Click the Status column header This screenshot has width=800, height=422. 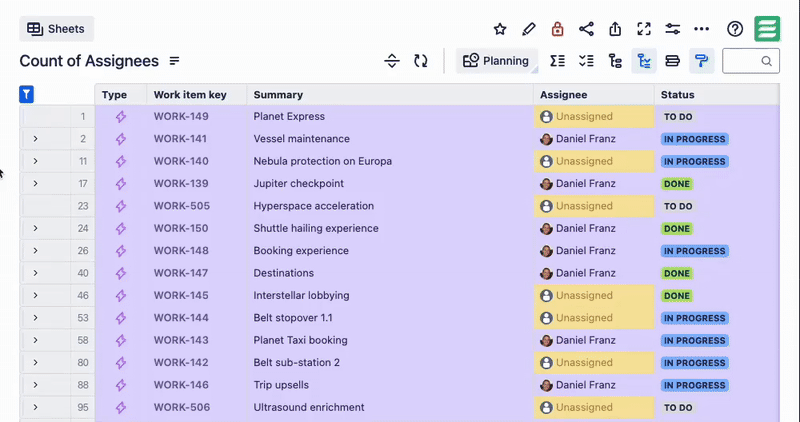tap(716, 94)
